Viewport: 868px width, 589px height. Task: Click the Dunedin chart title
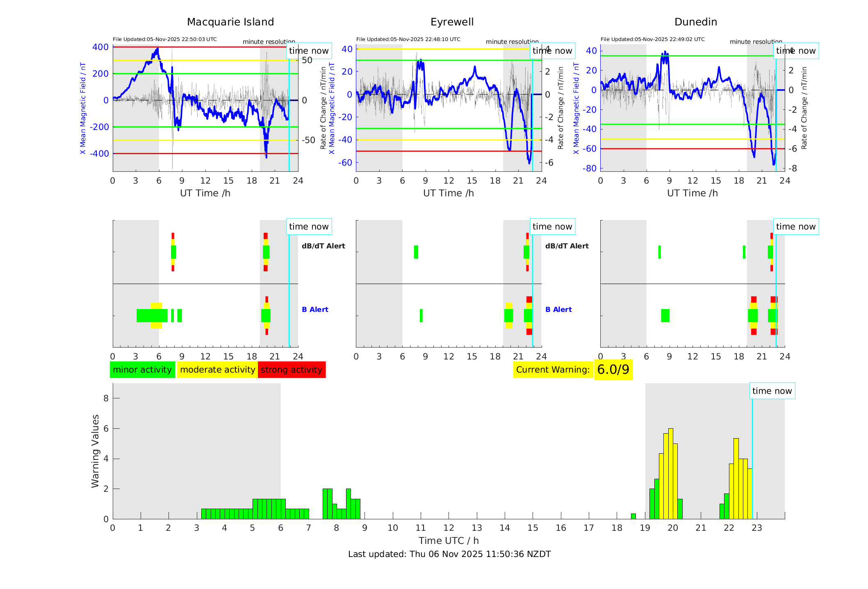695,22
